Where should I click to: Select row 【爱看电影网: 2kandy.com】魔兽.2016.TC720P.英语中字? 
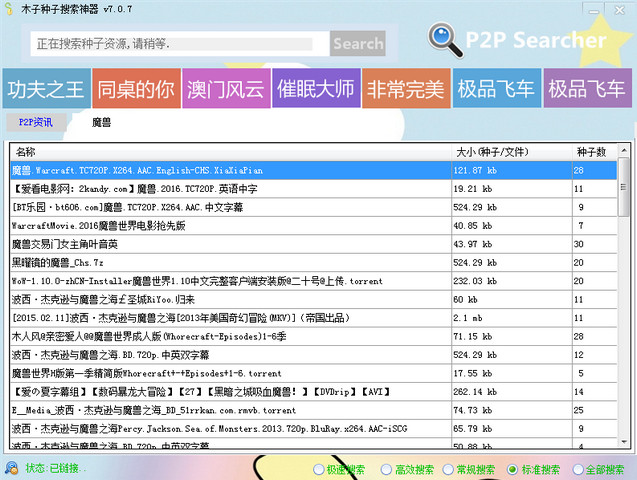click(313, 189)
